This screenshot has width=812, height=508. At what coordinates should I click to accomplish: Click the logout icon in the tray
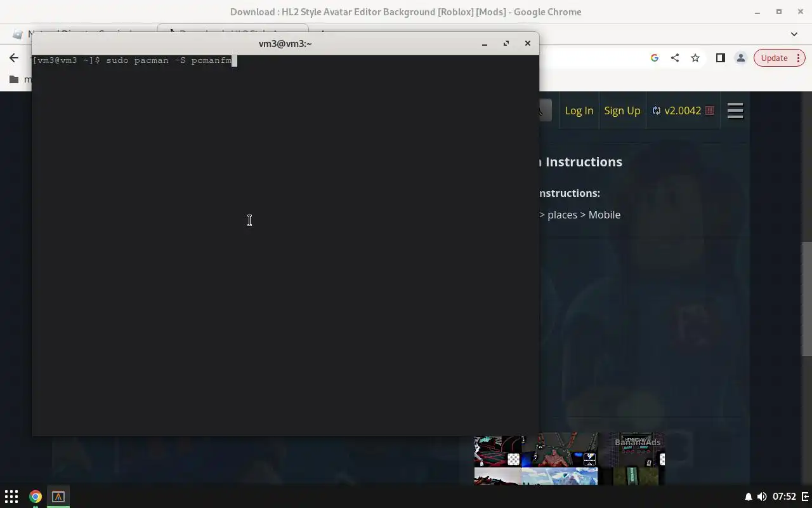pyautogui.click(x=806, y=497)
